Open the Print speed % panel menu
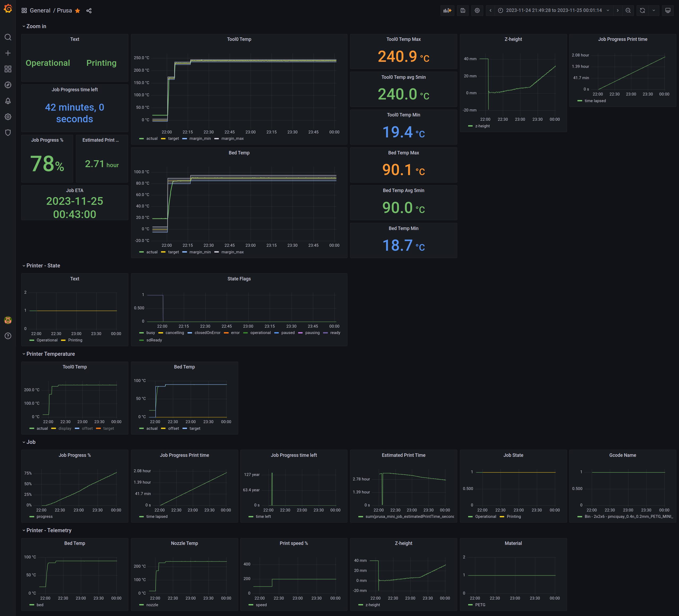The height and width of the screenshot is (616, 679). (x=294, y=543)
